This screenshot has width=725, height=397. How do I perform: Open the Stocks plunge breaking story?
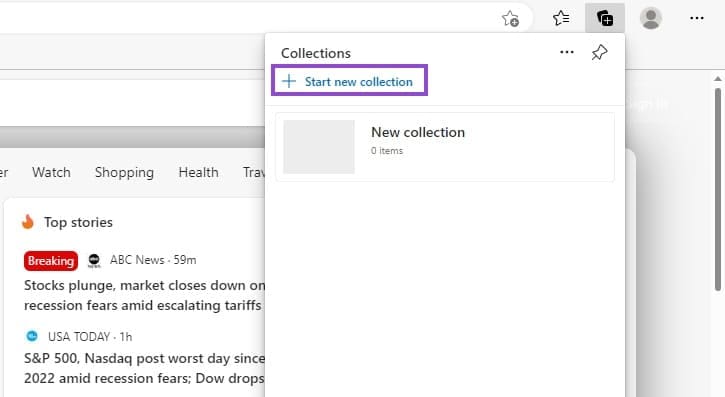[x=144, y=295]
